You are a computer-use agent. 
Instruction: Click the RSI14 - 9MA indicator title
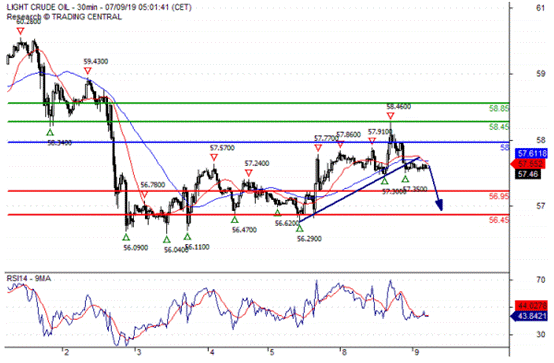(29, 279)
